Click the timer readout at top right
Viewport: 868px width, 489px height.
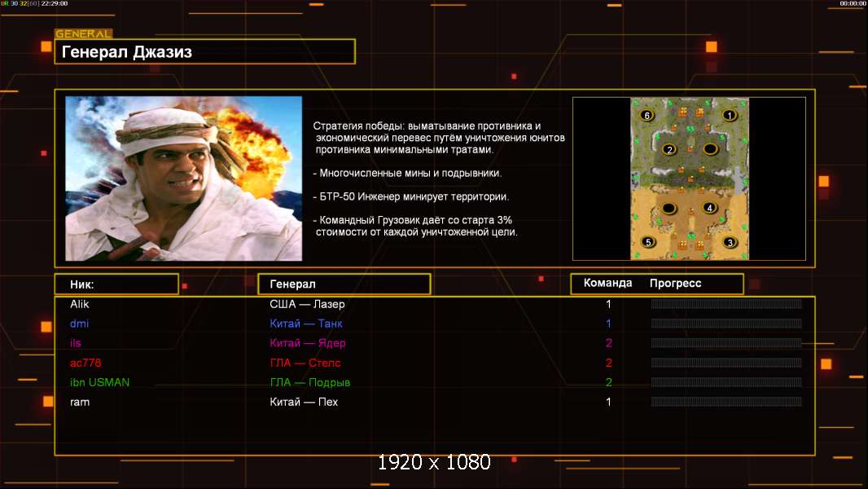pos(853,3)
